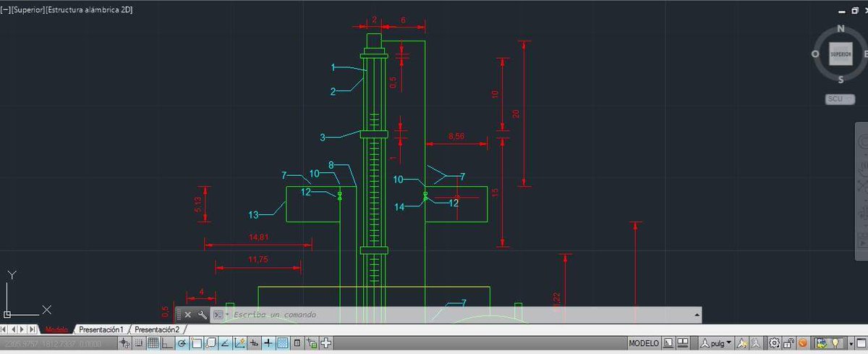
Task: Open workspace switching gear icon
Action: coord(774,343)
